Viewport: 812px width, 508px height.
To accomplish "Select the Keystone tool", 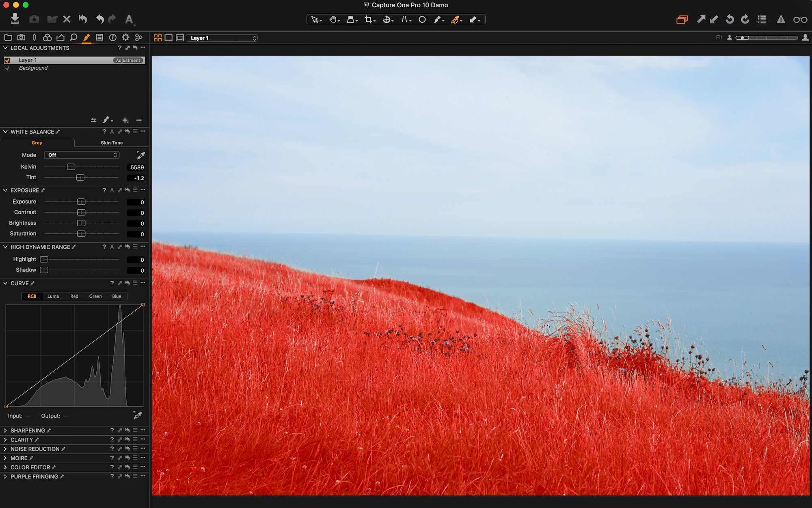I will click(406, 20).
